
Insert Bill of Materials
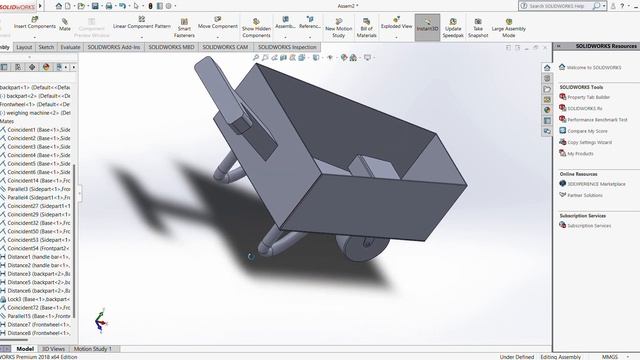[367, 28]
